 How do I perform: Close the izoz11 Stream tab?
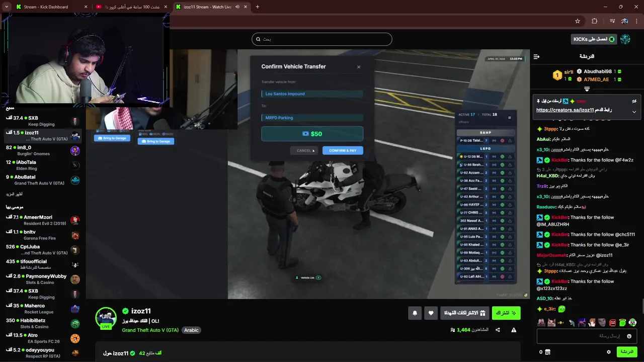click(x=246, y=7)
